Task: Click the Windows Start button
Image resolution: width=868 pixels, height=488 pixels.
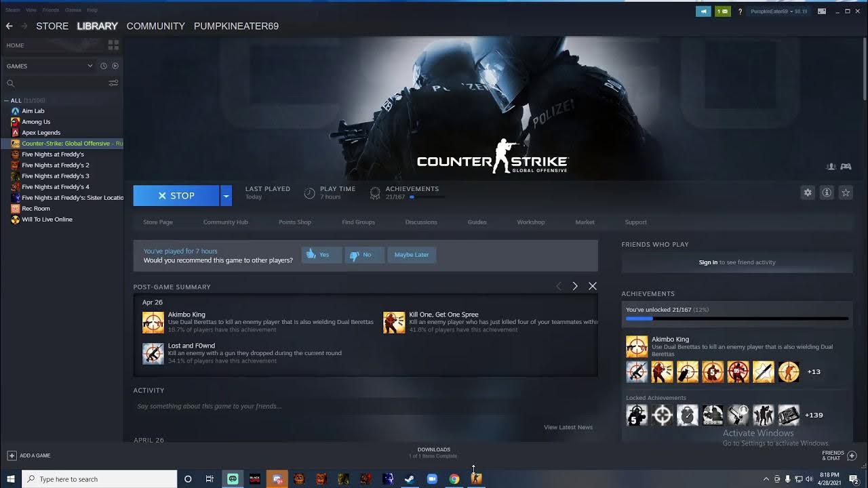Action: [x=11, y=479]
